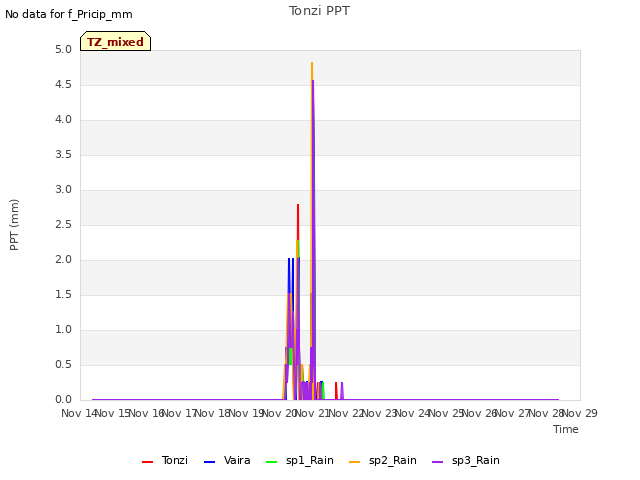
Task: Click the Nov 29 x-axis tick label
Action: click(x=580, y=413)
